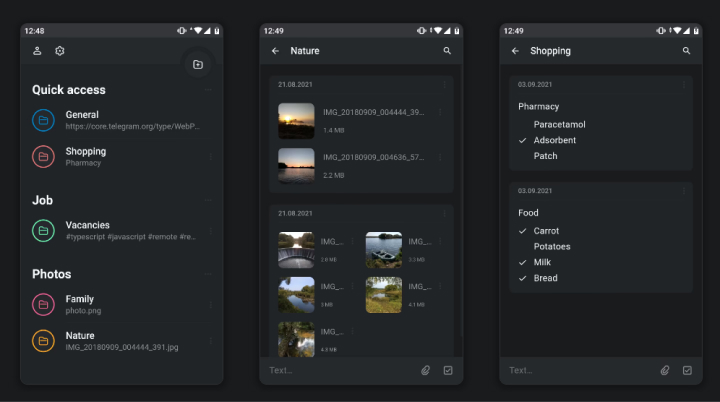The height and width of the screenshot is (402, 720).
Task: Uncheck the Adsorbent item
Action: (523, 141)
